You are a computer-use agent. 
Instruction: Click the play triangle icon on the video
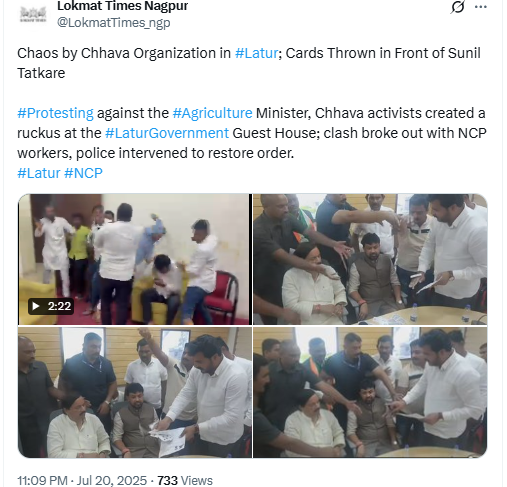point(36,306)
